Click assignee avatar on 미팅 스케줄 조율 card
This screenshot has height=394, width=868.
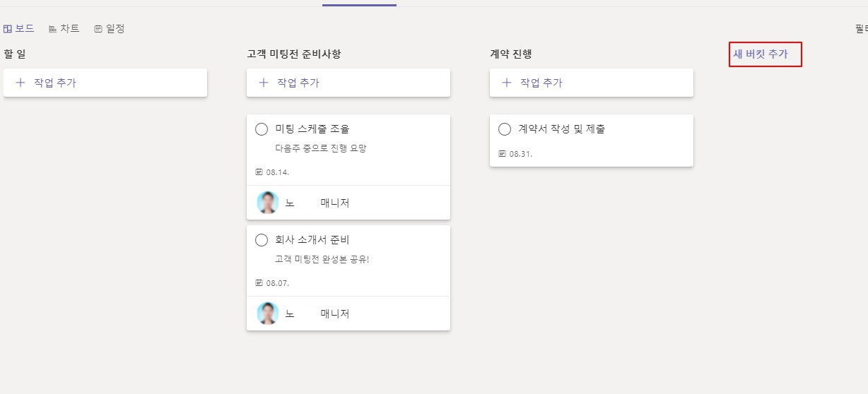tap(268, 203)
